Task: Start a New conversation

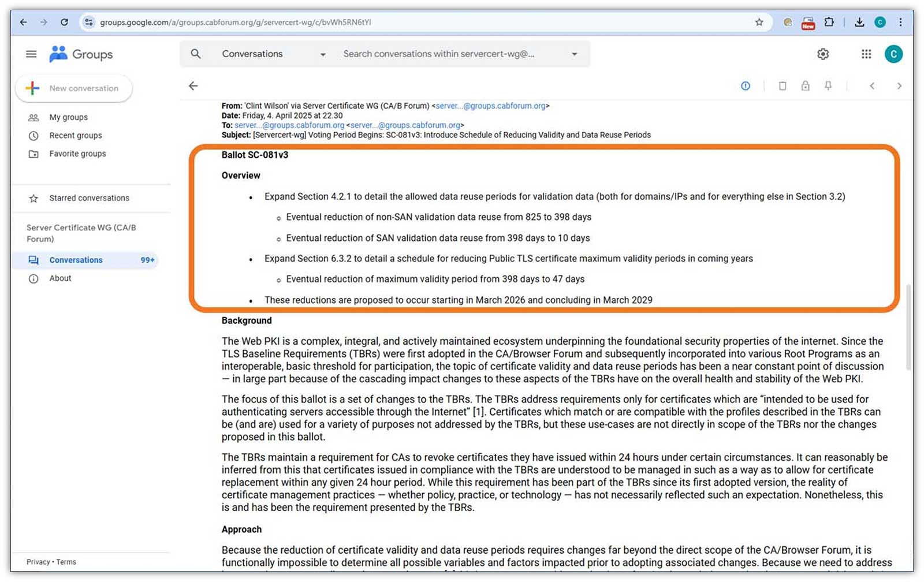Action: [x=73, y=88]
